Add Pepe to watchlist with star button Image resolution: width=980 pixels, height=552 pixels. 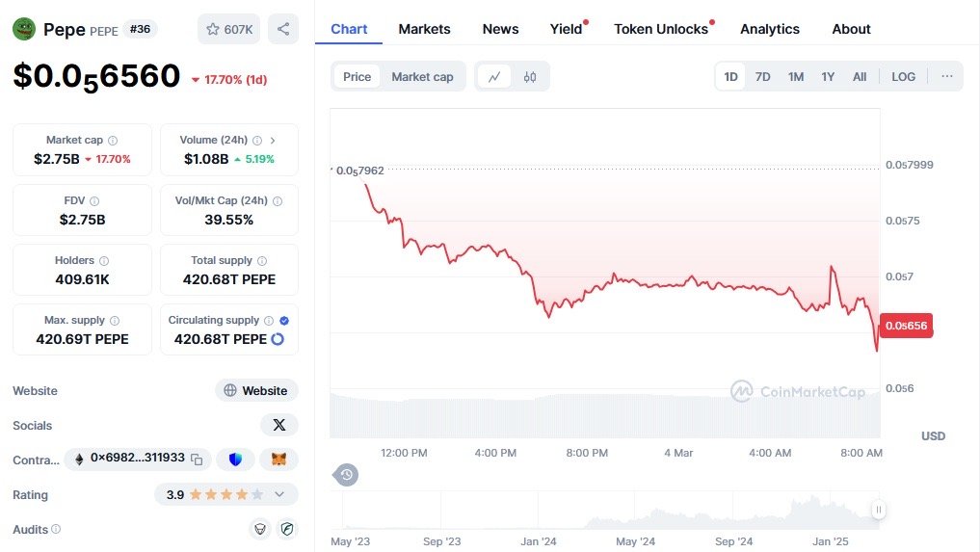tap(228, 29)
